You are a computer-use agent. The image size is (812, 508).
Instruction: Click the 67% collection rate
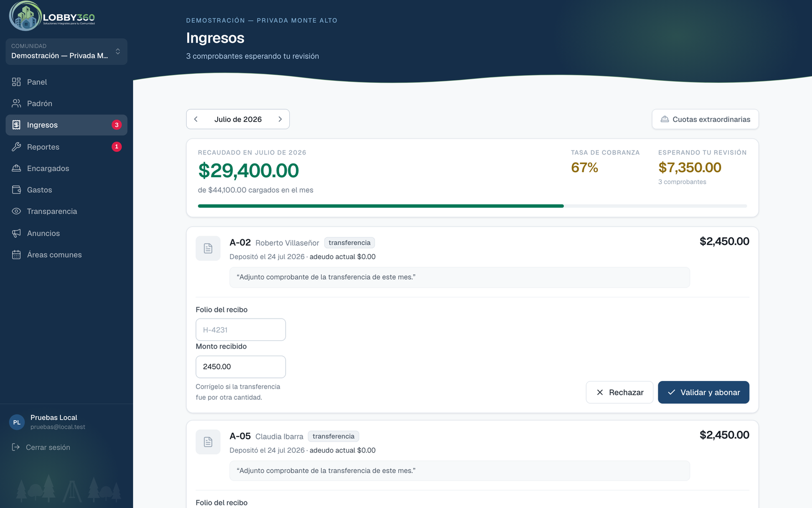click(585, 168)
